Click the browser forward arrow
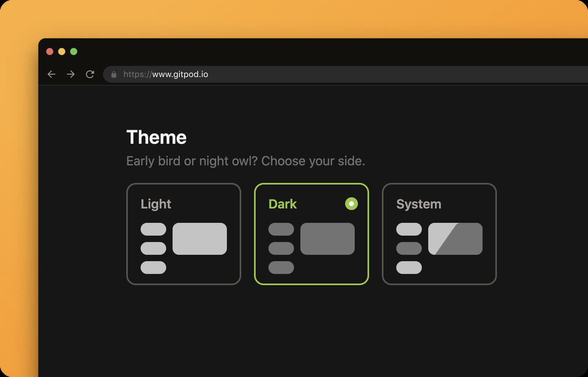Screen dimensions: 588x377 71,74
